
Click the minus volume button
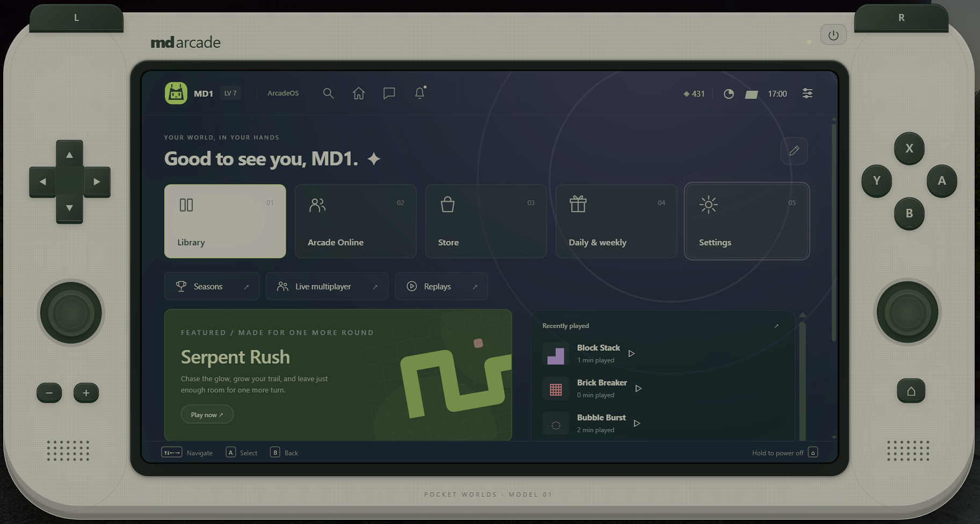tap(49, 393)
